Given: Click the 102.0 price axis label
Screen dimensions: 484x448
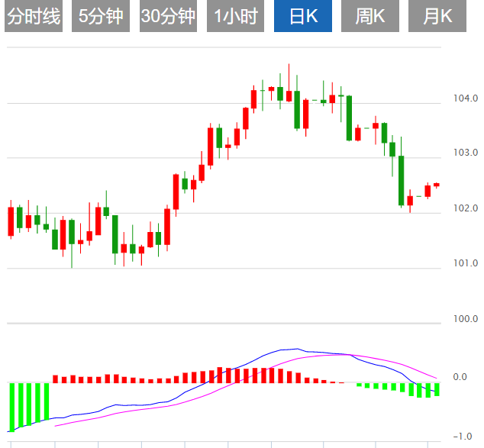Looking at the screenshot, I should click(465, 208).
